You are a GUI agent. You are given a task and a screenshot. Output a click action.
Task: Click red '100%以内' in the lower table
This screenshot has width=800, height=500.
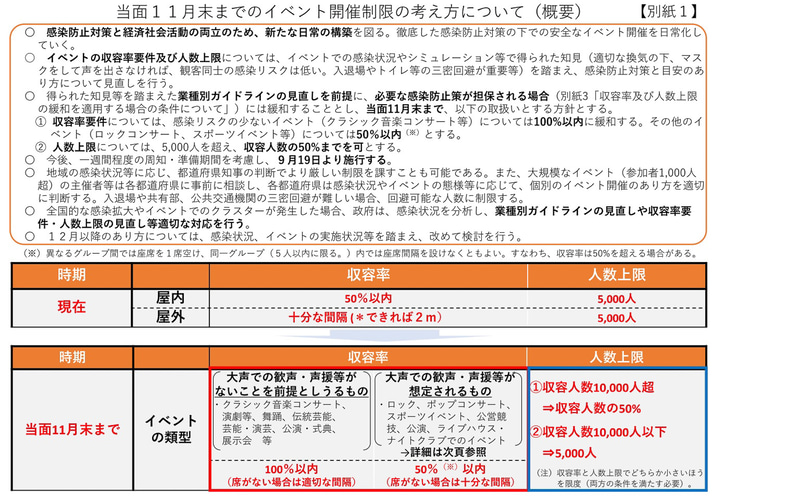(x=291, y=469)
